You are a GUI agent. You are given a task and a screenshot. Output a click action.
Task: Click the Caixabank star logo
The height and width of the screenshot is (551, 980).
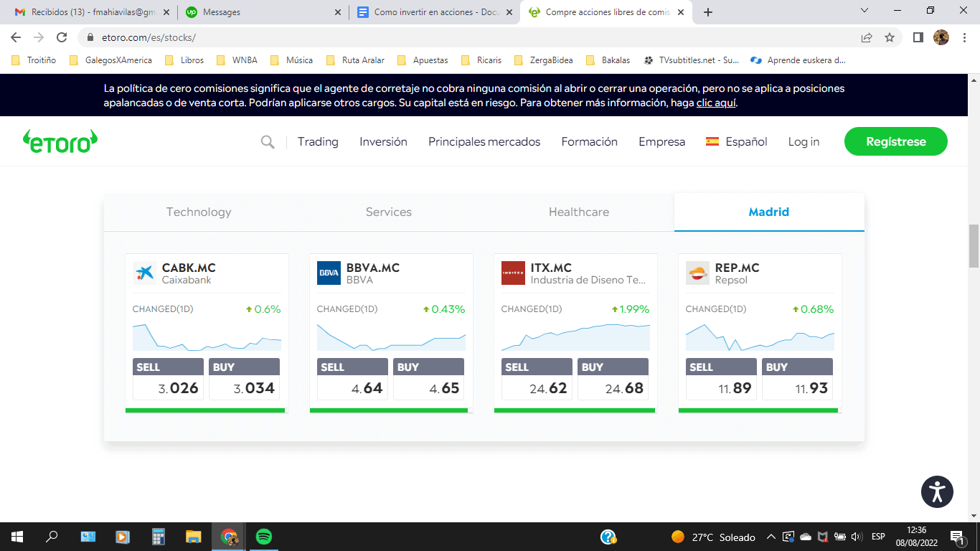tap(145, 273)
